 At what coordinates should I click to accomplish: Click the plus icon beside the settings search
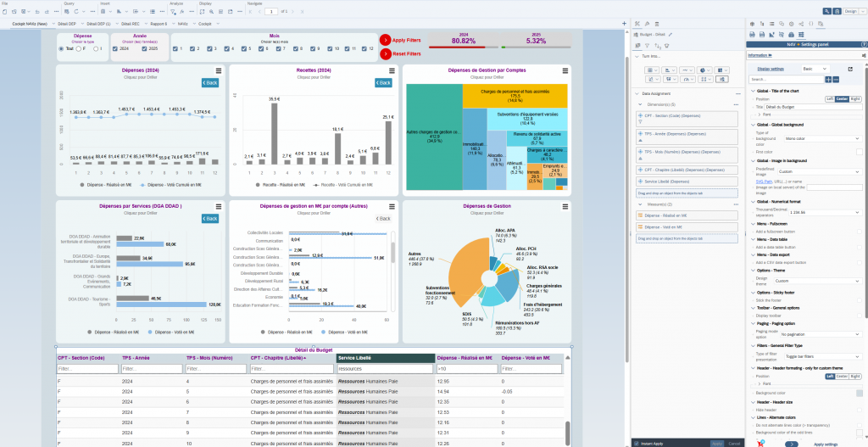829,79
